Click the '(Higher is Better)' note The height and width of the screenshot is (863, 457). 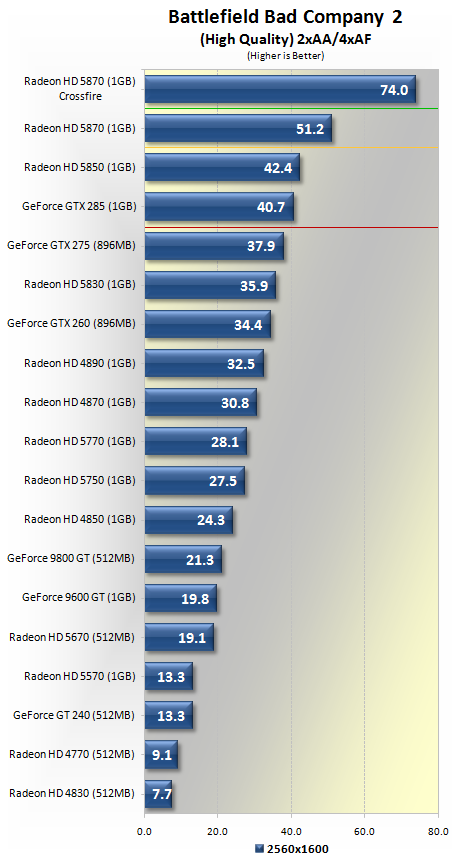tap(285, 55)
